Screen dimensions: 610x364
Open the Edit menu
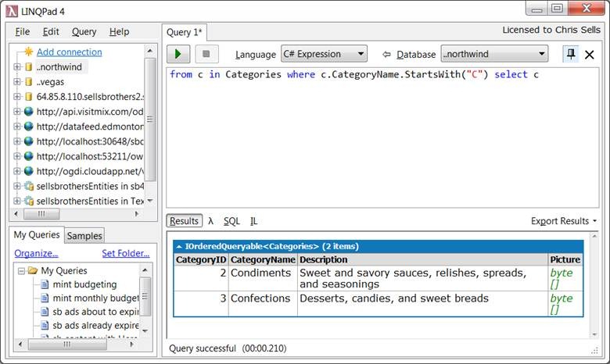point(51,31)
